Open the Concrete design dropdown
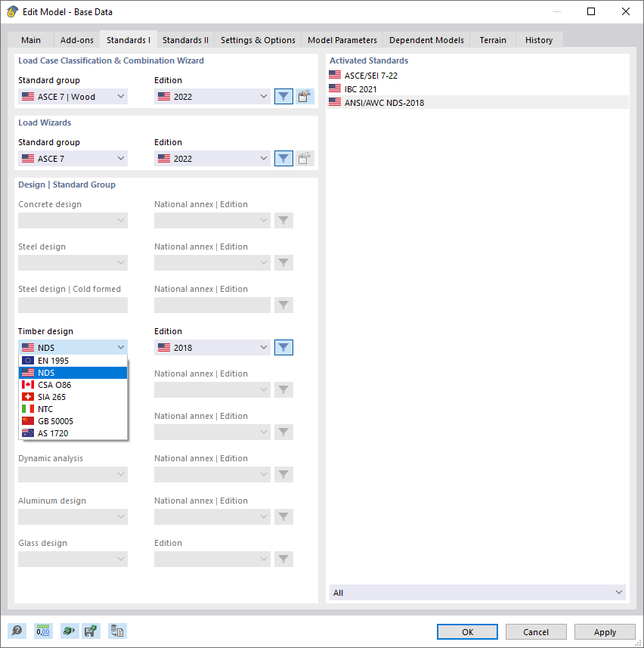 coord(73,220)
